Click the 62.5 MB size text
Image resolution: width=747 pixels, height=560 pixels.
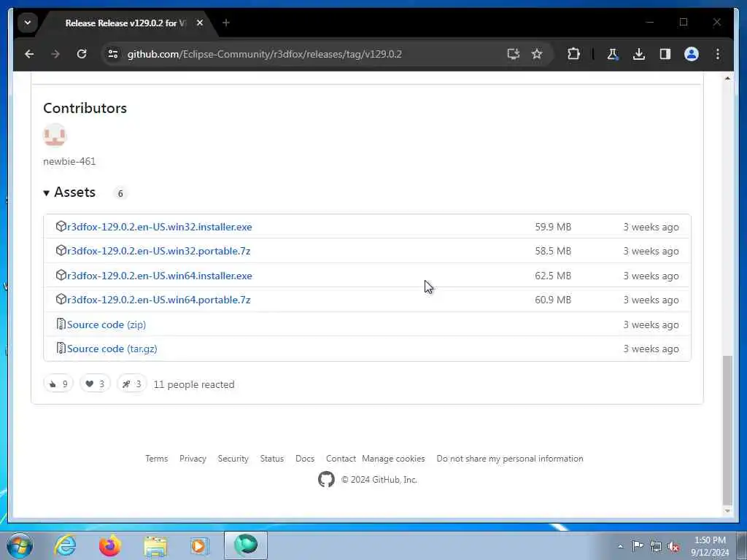coord(553,276)
